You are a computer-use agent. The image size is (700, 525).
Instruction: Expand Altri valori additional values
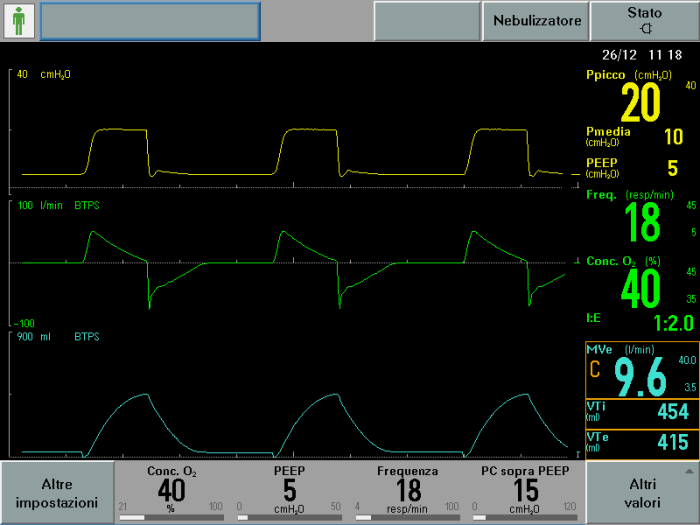(x=642, y=492)
